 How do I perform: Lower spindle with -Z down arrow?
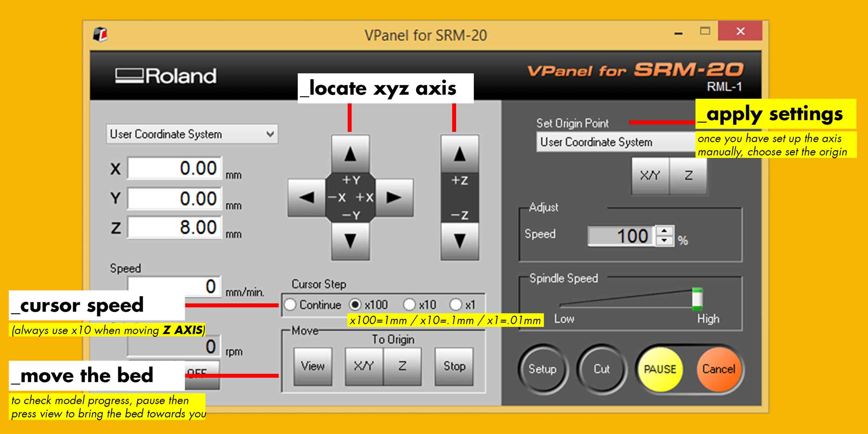(459, 241)
